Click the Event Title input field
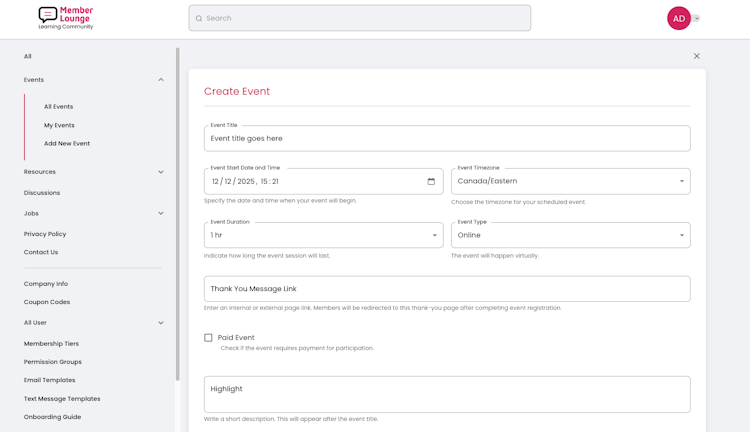Image resolution: width=750 pixels, height=432 pixels. (447, 139)
